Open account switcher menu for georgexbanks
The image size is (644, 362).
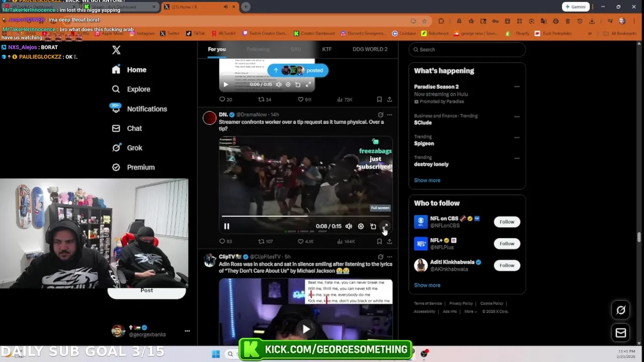(x=187, y=331)
